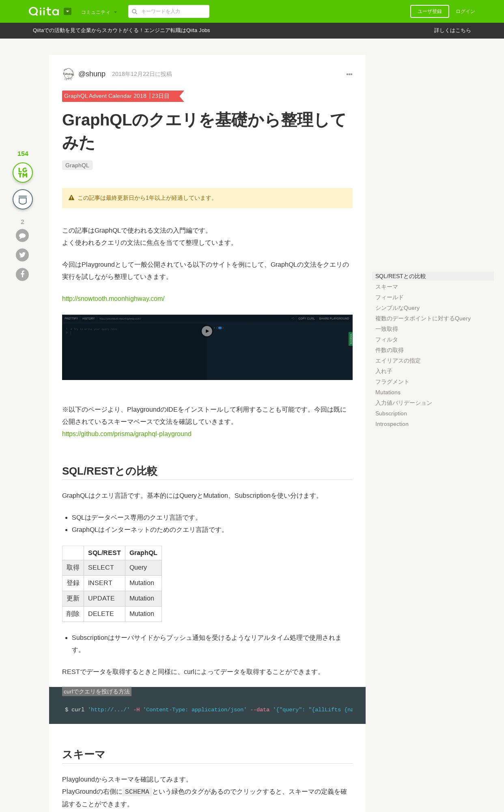Click the curlでクエリを投げる方法 code label
The width and height of the screenshot is (504, 812).
97,691
